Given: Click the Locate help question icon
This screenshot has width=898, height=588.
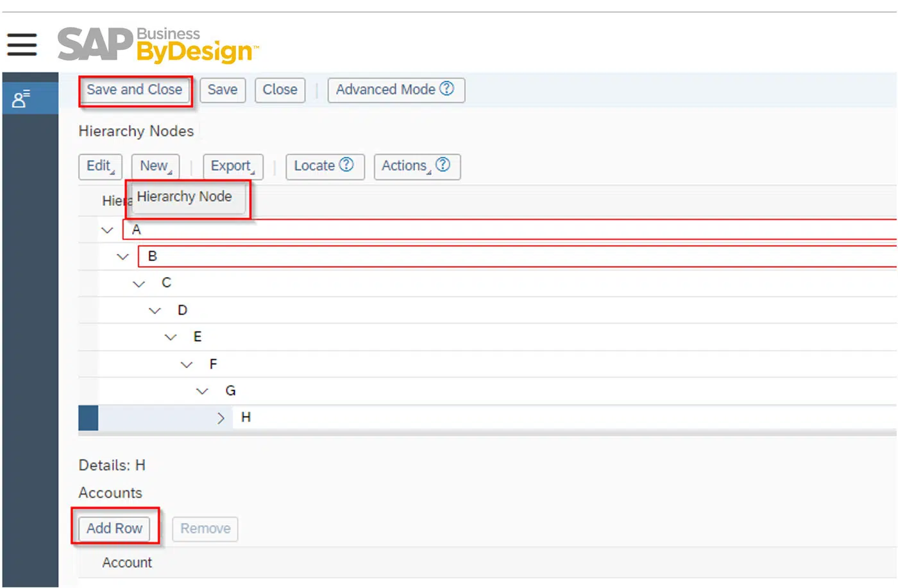Looking at the screenshot, I should (x=346, y=165).
